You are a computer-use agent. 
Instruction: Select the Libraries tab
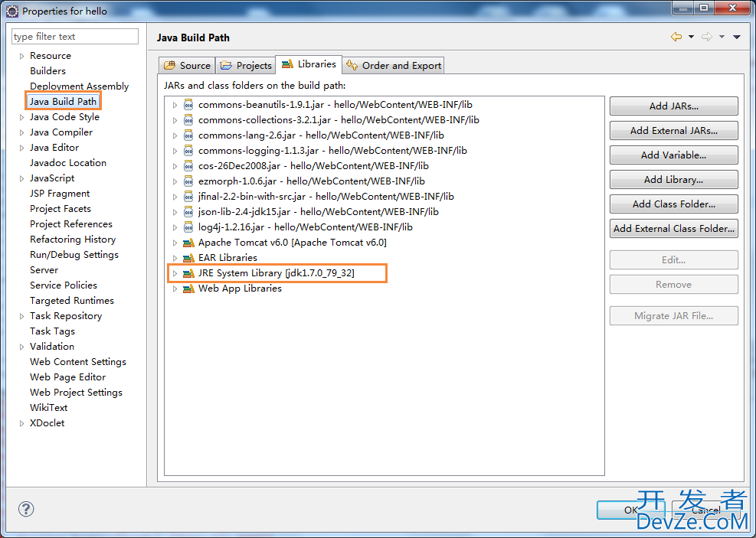[x=309, y=64]
